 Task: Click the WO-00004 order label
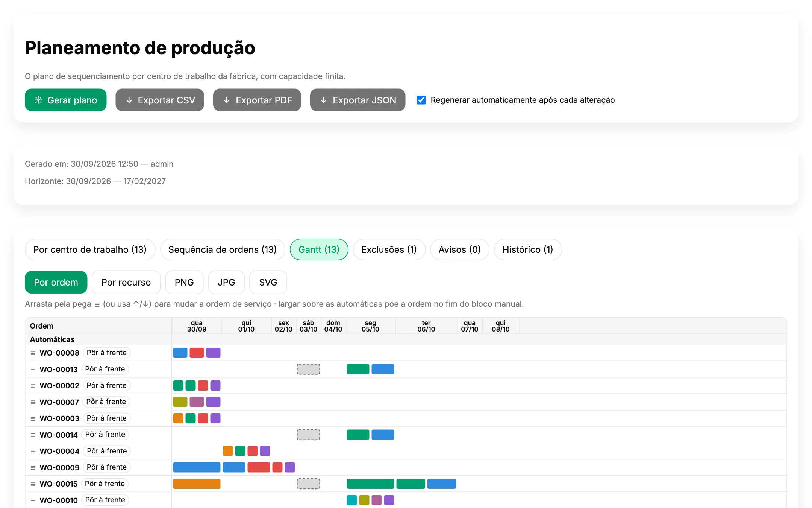point(59,451)
